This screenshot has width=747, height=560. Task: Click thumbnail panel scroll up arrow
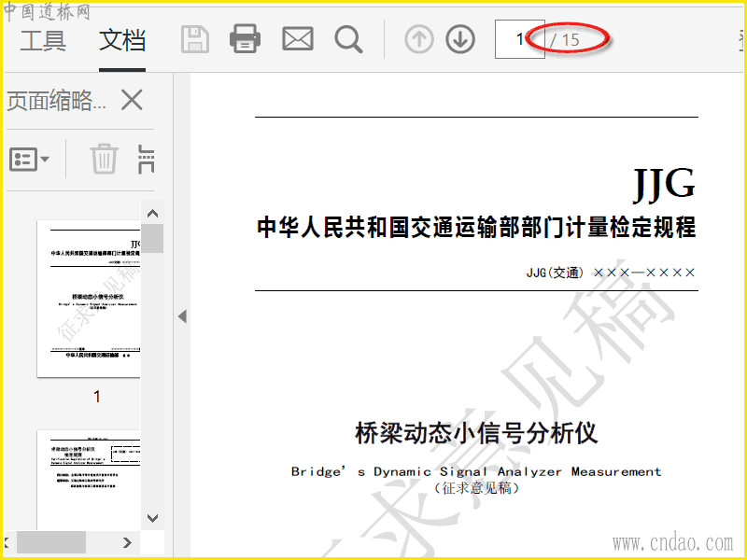152,214
